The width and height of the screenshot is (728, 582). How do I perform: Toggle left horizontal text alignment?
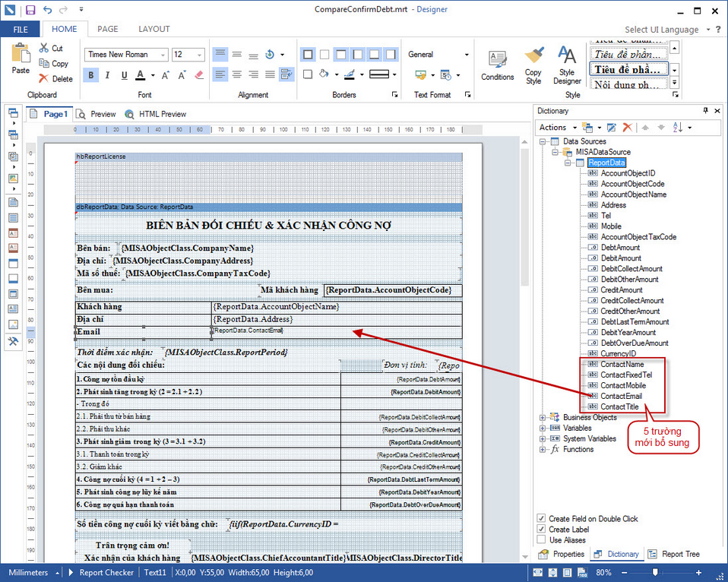pyautogui.click(x=220, y=74)
